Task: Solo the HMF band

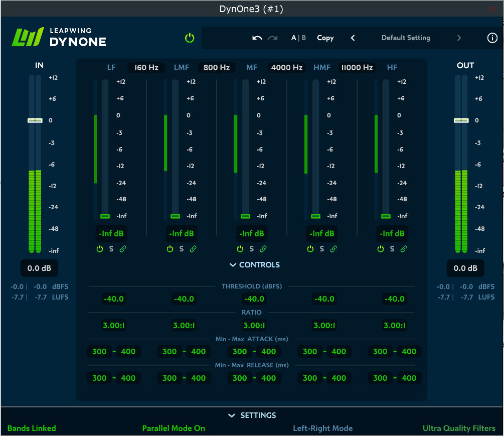Action: [322, 249]
